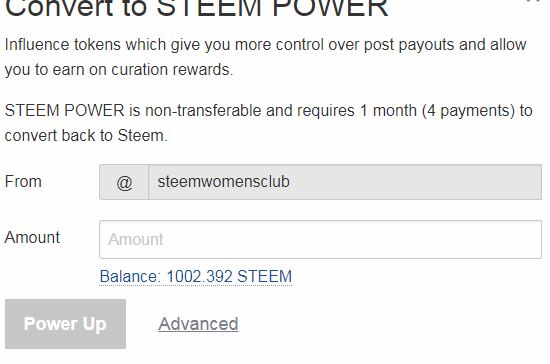Click the From field label
The height and width of the screenshot is (364, 550).
point(23,182)
